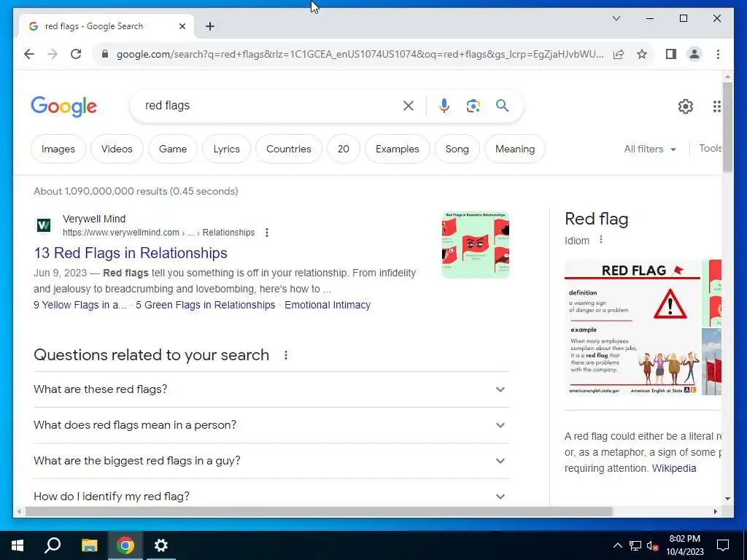This screenshot has height=560, width=747.
Task: Open options beside Questions related to your search
Action: pyautogui.click(x=286, y=355)
